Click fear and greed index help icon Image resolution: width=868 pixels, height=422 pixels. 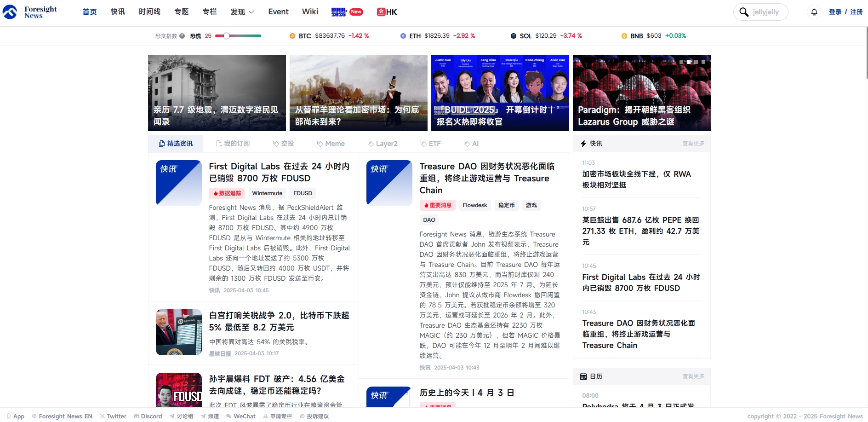click(x=182, y=36)
